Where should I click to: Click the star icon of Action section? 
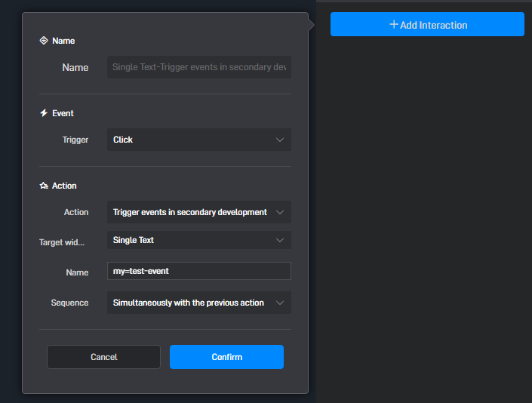(x=44, y=186)
